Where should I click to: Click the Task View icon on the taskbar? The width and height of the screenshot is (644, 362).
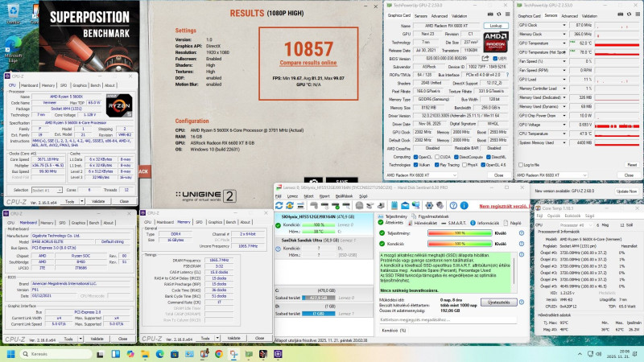point(100,354)
